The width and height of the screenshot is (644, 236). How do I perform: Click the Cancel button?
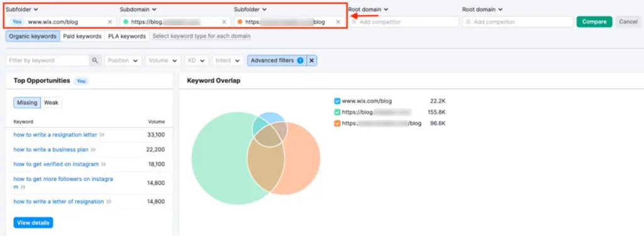tap(628, 22)
